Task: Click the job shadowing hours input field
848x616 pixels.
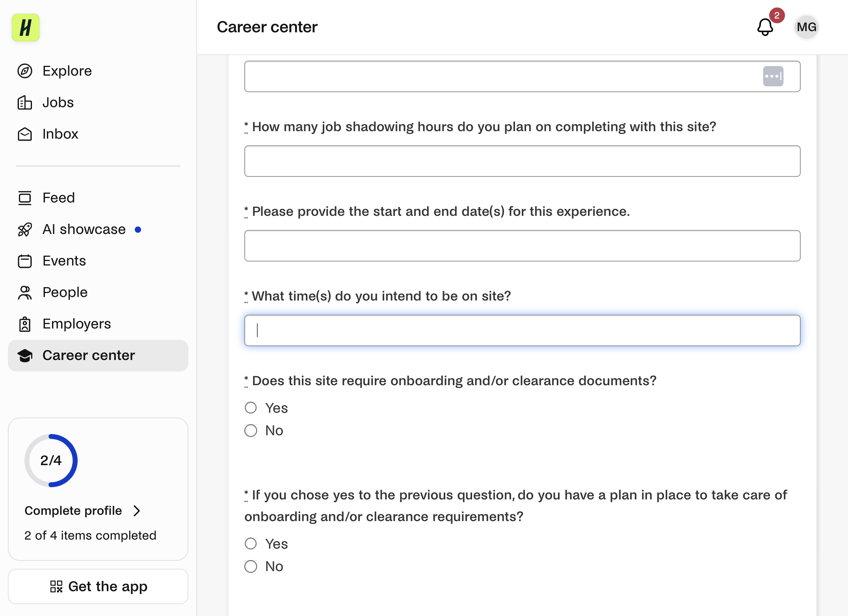Action: click(x=522, y=161)
